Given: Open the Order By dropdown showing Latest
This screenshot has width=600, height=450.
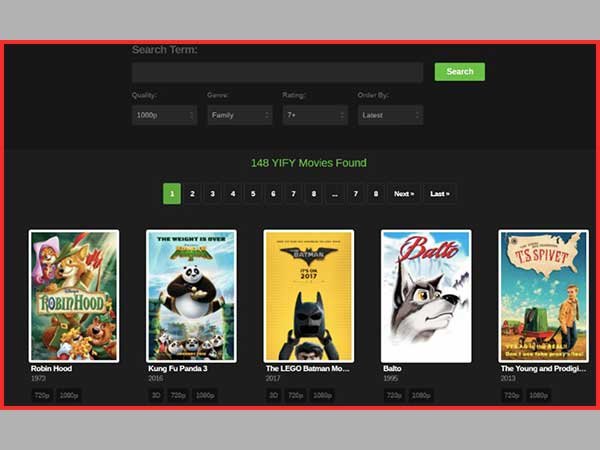Looking at the screenshot, I should pyautogui.click(x=390, y=115).
